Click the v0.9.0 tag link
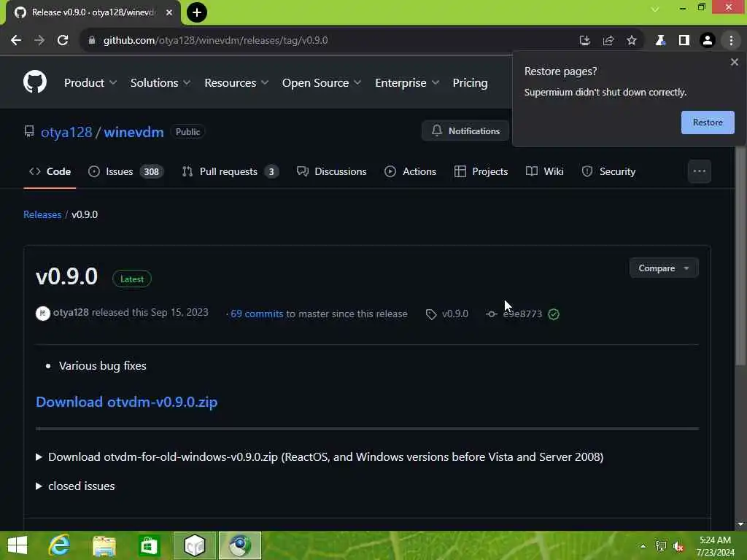This screenshot has width=747, height=560. [447, 314]
